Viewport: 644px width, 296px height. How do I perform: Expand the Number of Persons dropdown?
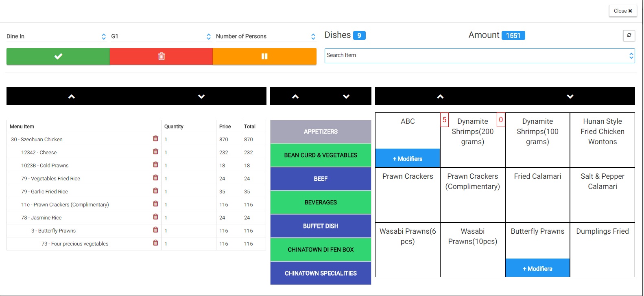tap(265, 36)
